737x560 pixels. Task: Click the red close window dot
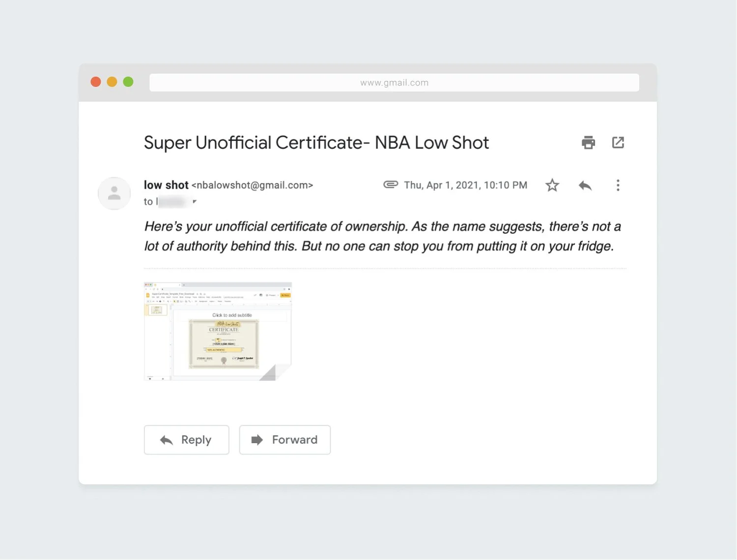tap(96, 82)
